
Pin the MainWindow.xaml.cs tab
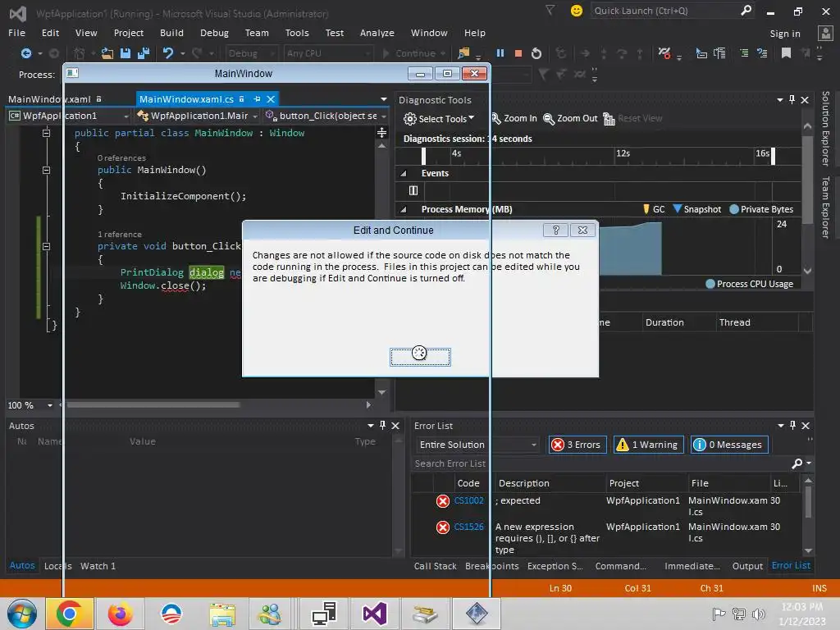click(257, 99)
